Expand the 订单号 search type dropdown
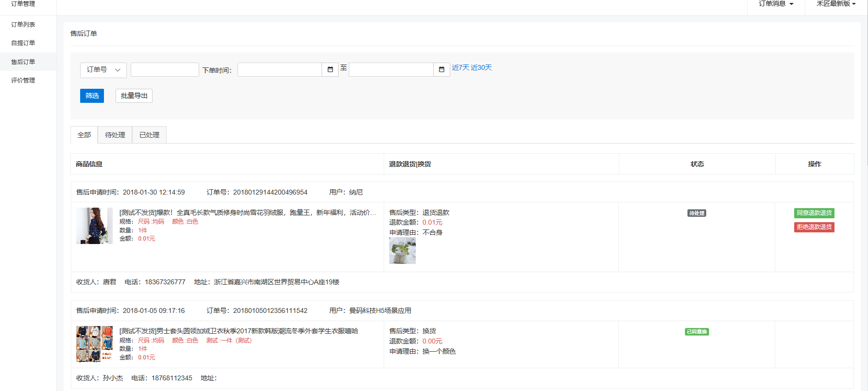868x391 pixels. (103, 70)
